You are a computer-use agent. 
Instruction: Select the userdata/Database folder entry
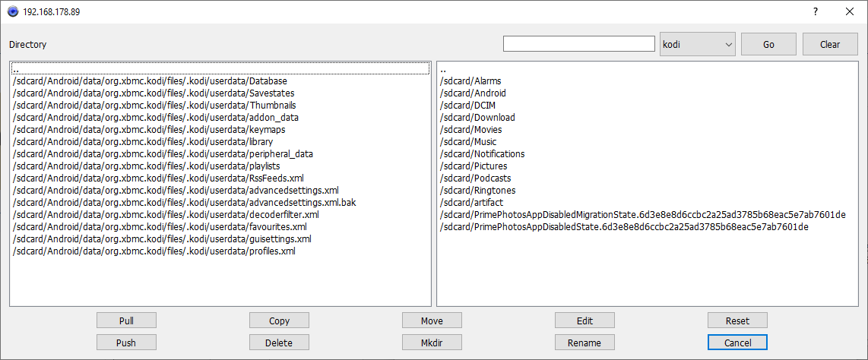(220, 81)
